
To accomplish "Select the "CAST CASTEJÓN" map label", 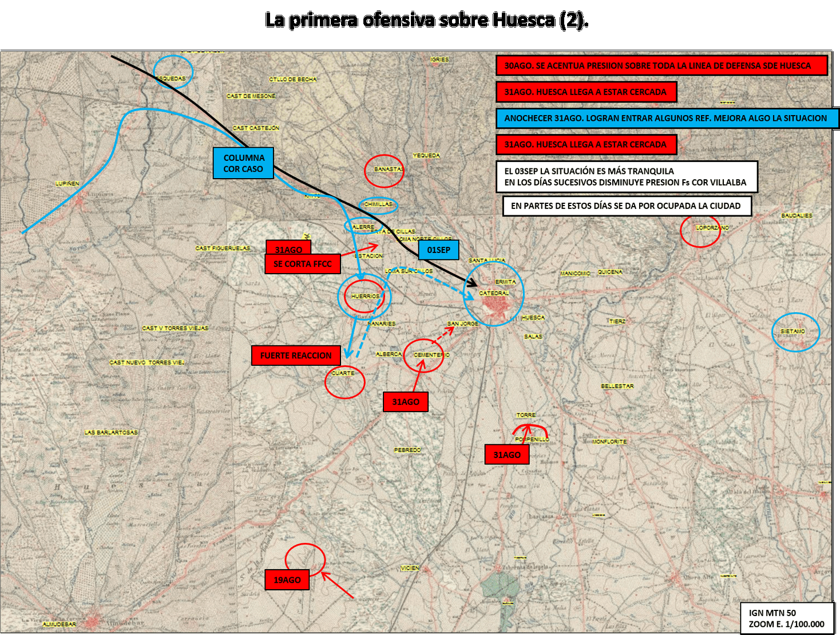I will coord(256,128).
